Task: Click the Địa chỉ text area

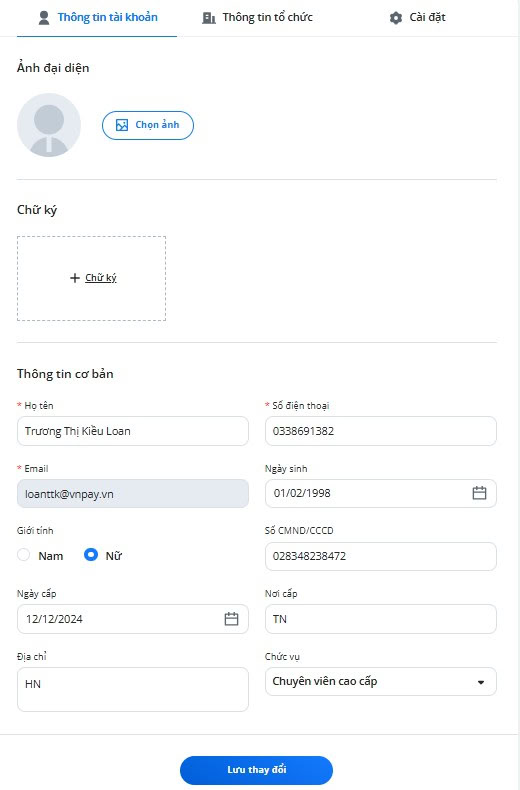Action: (x=133, y=689)
